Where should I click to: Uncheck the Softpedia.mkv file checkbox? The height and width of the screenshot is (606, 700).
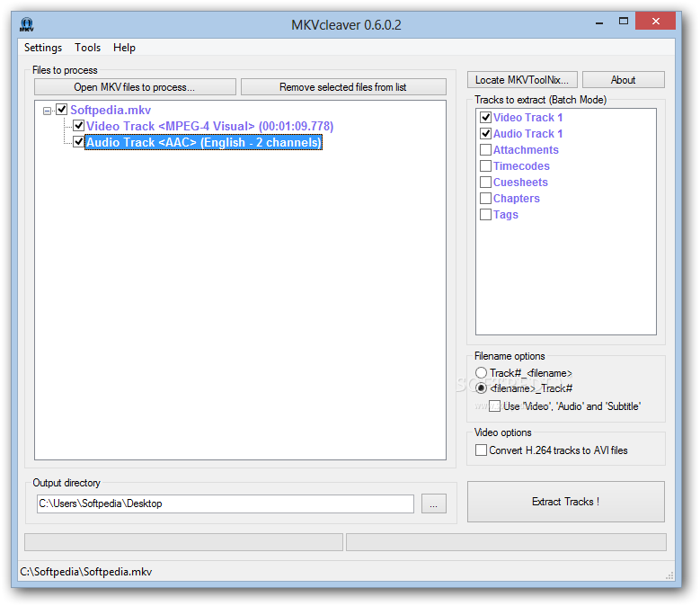[x=62, y=110]
